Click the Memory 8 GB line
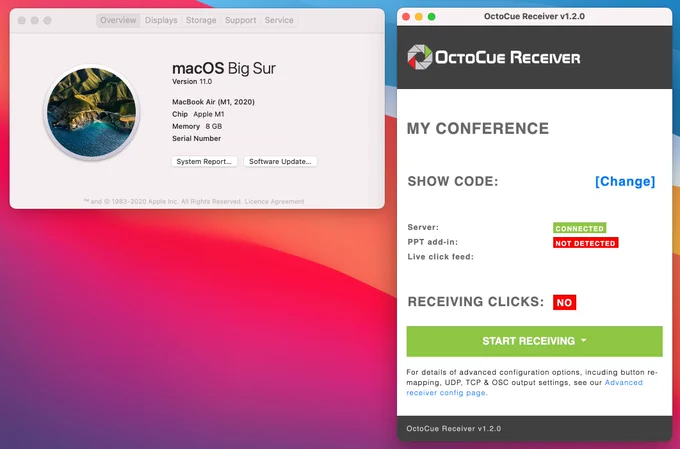 coord(197,126)
